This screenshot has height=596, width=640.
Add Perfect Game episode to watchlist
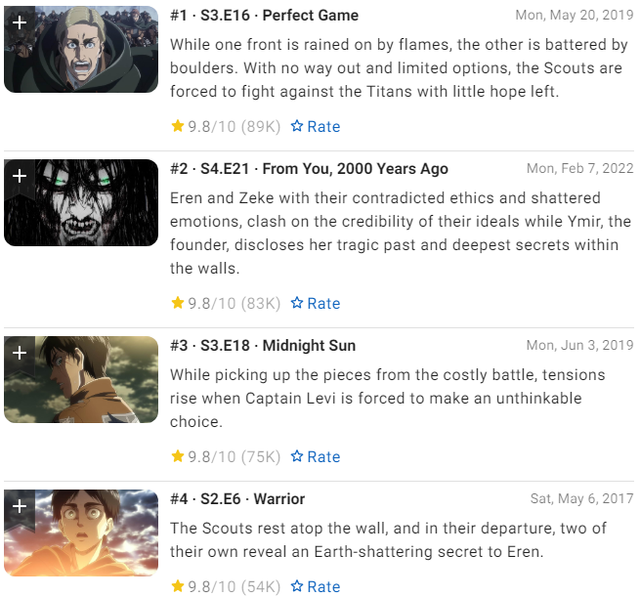(19, 22)
